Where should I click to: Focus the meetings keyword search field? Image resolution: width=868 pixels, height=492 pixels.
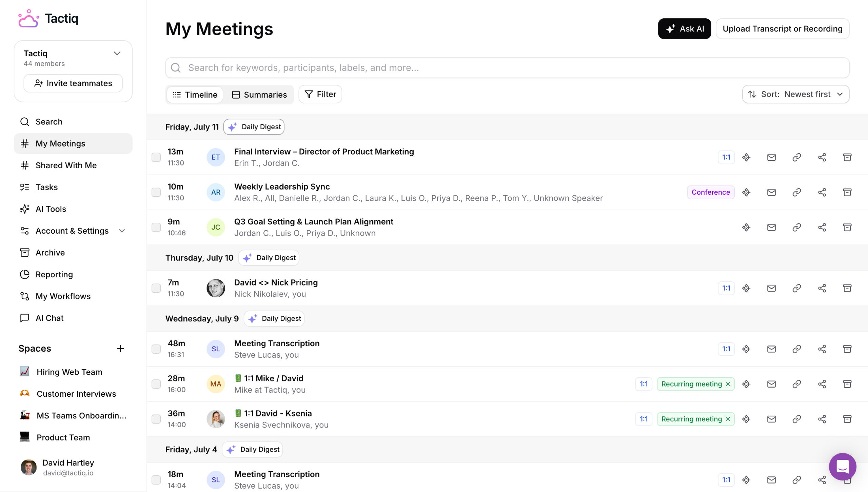pyautogui.click(x=507, y=68)
